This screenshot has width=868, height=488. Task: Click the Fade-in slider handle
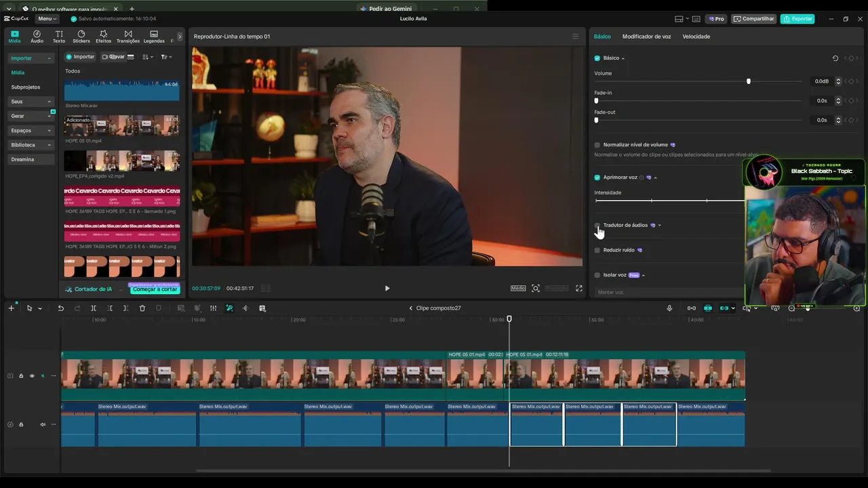point(596,101)
